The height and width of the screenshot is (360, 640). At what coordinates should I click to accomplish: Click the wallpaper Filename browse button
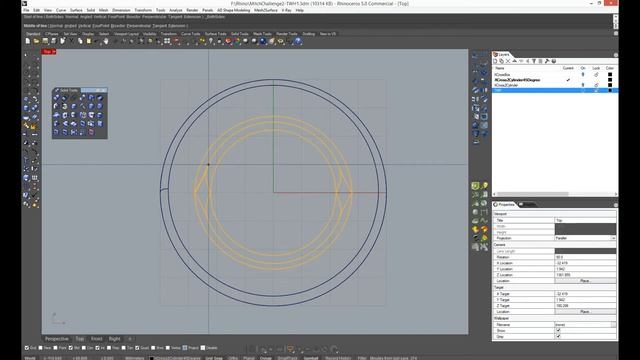pos(613,324)
